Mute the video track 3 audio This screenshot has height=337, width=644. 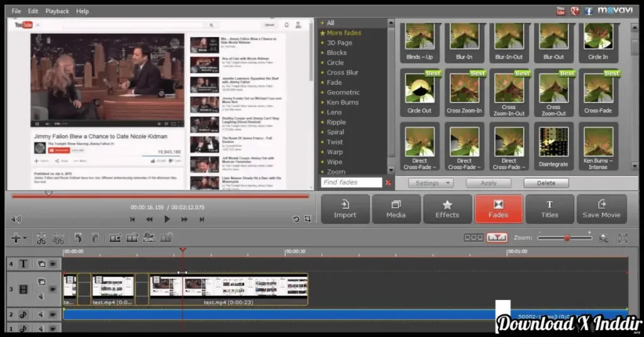coord(41,296)
